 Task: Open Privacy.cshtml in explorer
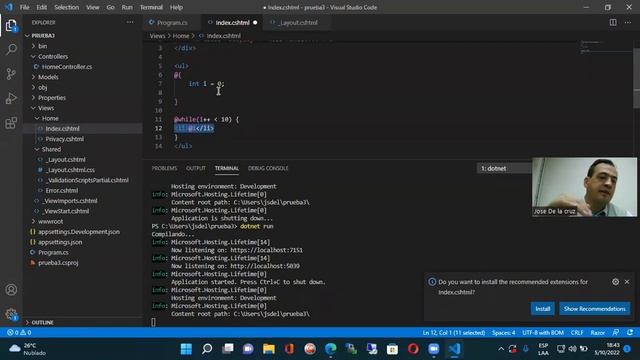[x=64, y=139]
